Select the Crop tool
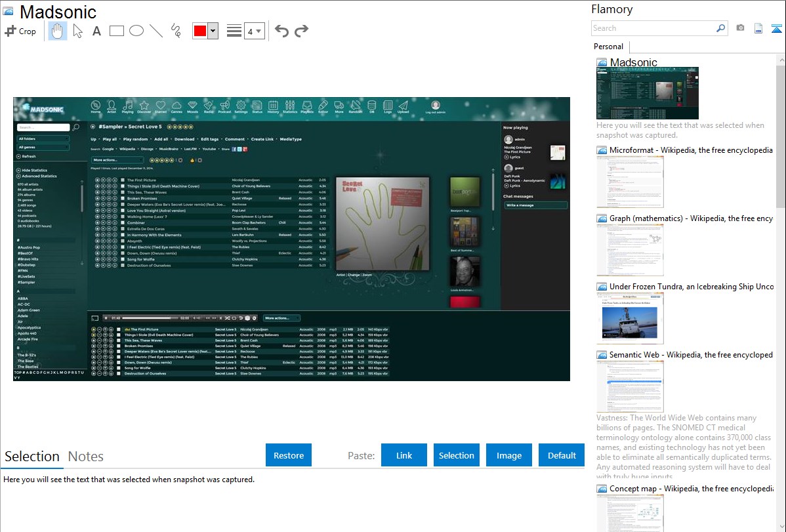 (x=20, y=31)
